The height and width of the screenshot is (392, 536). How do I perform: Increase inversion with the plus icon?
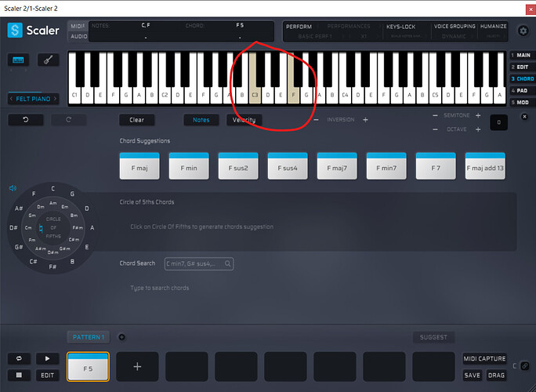[x=365, y=120]
